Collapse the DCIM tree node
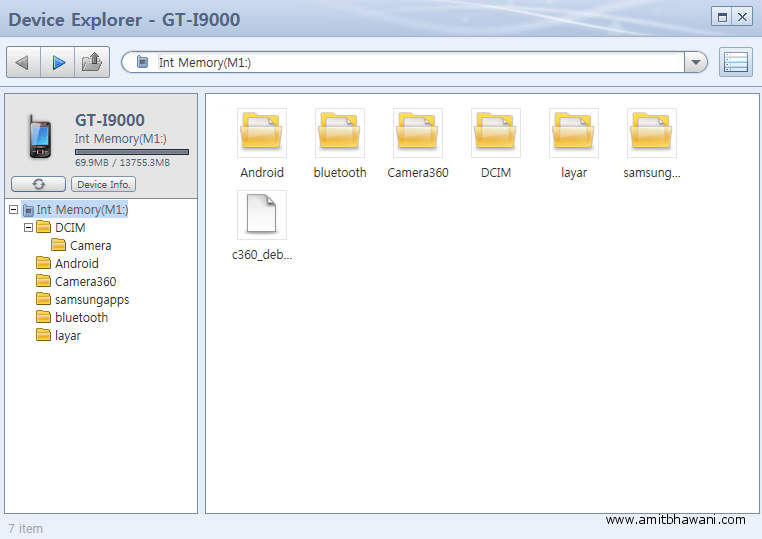Screen dimensions: 762x539 [x=28, y=227]
